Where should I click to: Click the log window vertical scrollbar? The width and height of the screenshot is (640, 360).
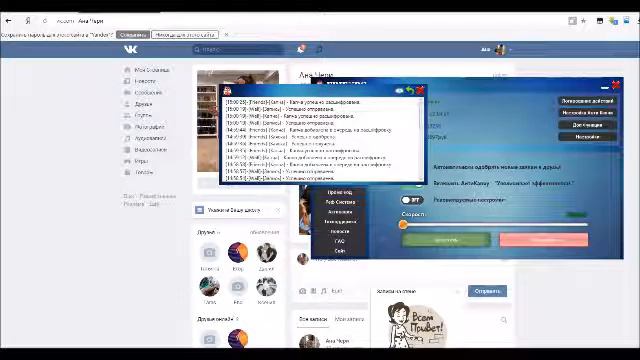pyautogui.click(x=421, y=140)
